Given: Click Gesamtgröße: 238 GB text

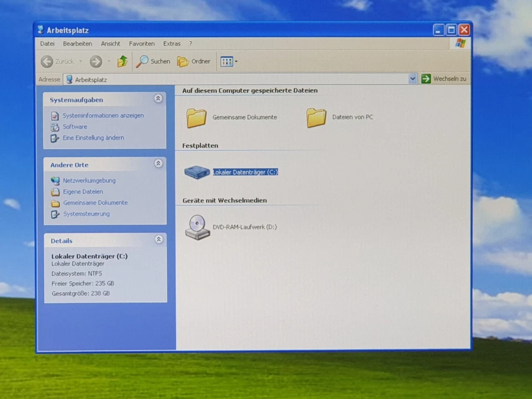Looking at the screenshot, I should [81, 294].
